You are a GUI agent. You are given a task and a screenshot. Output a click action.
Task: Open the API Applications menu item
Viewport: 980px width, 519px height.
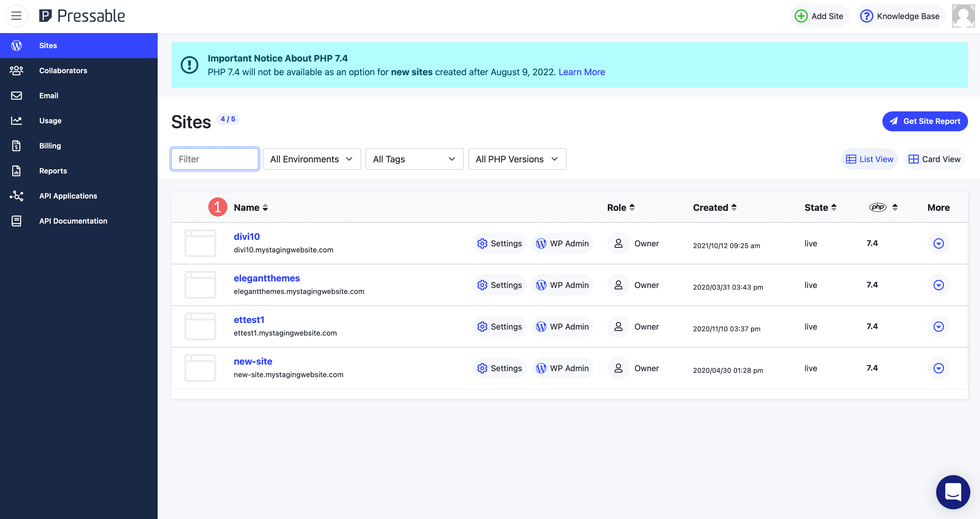tap(68, 195)
